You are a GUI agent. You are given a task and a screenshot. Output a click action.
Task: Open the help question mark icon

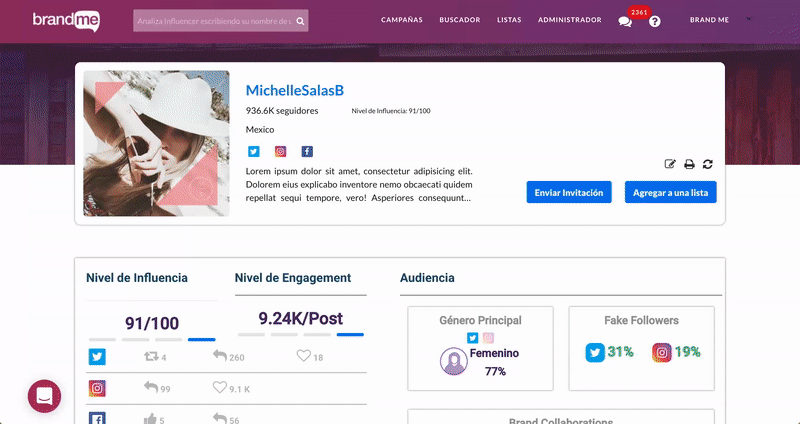coord(655,21)
